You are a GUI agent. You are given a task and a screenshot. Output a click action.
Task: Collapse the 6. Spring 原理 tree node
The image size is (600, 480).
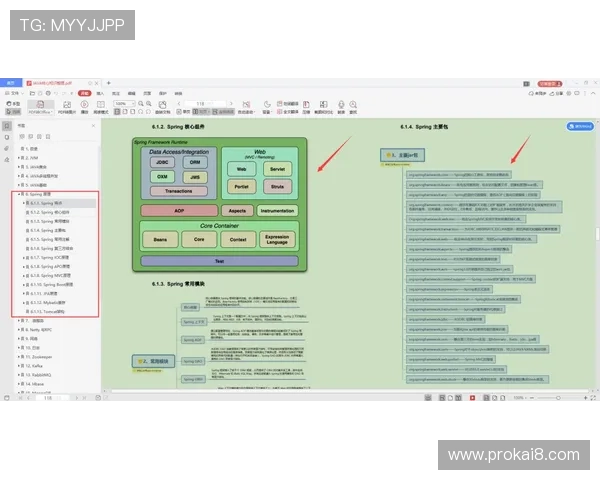[x=20, y=194]
